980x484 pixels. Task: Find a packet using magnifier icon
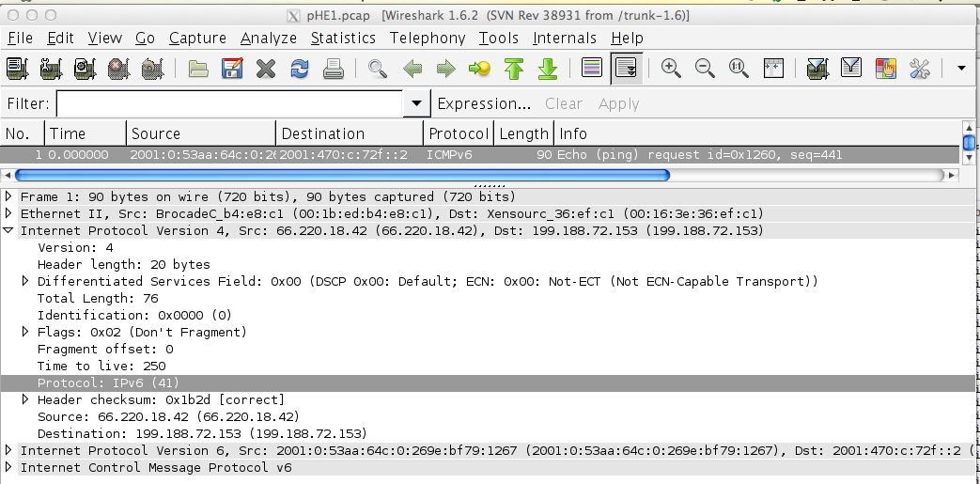point(378,69)
